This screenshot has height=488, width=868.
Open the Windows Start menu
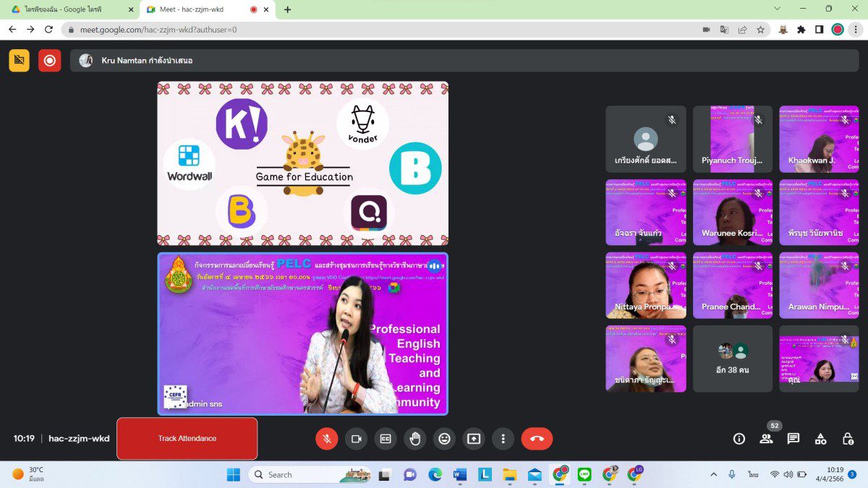[x=234, y=474]
